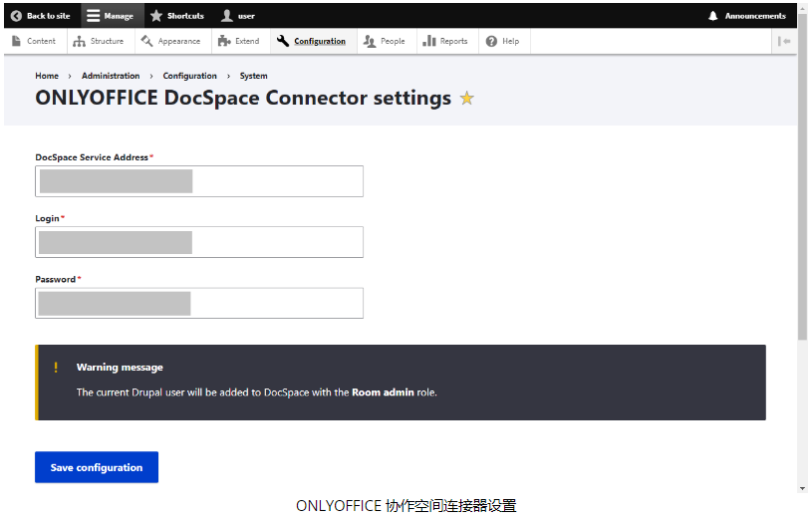Click the Extend puzzle piece icon
The width and height of the screenshot is (812, 519).
tap(224, 41)
